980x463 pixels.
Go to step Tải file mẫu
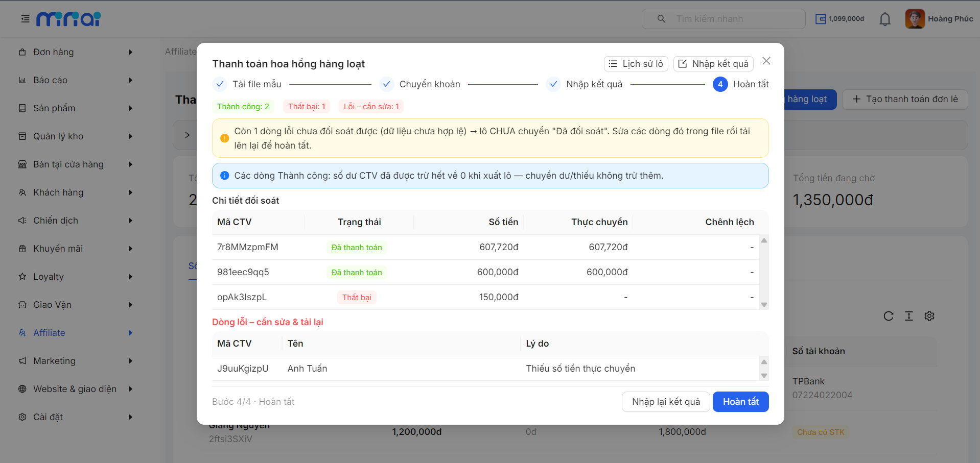pyautogui.click(x=248, y=84)
